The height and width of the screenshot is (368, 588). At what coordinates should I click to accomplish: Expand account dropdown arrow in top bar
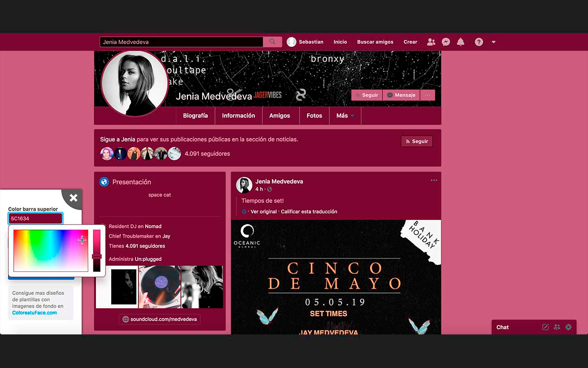point(493,42)
